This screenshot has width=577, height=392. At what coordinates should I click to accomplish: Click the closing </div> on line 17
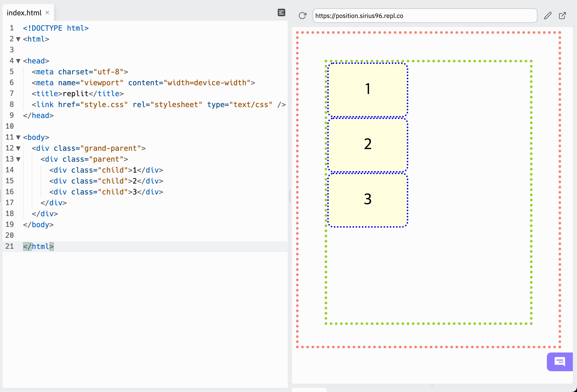54,203
